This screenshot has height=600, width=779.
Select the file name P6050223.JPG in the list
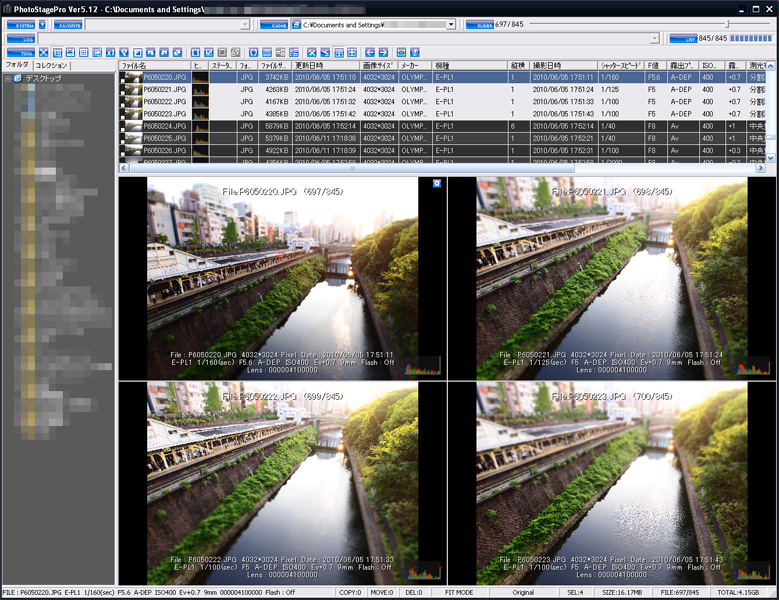164,114
